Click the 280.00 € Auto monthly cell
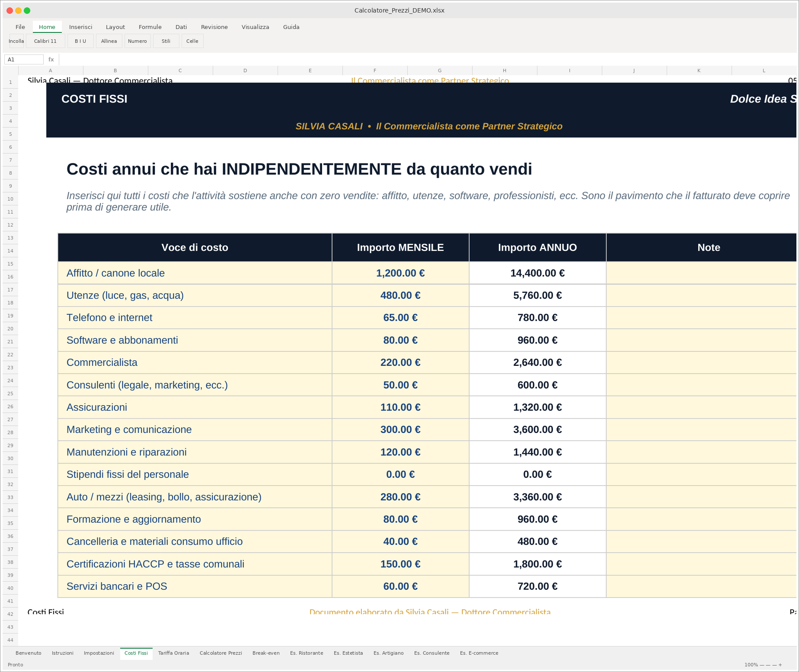Viewport: 799px width, 672px height. click(x=400, y=497)
